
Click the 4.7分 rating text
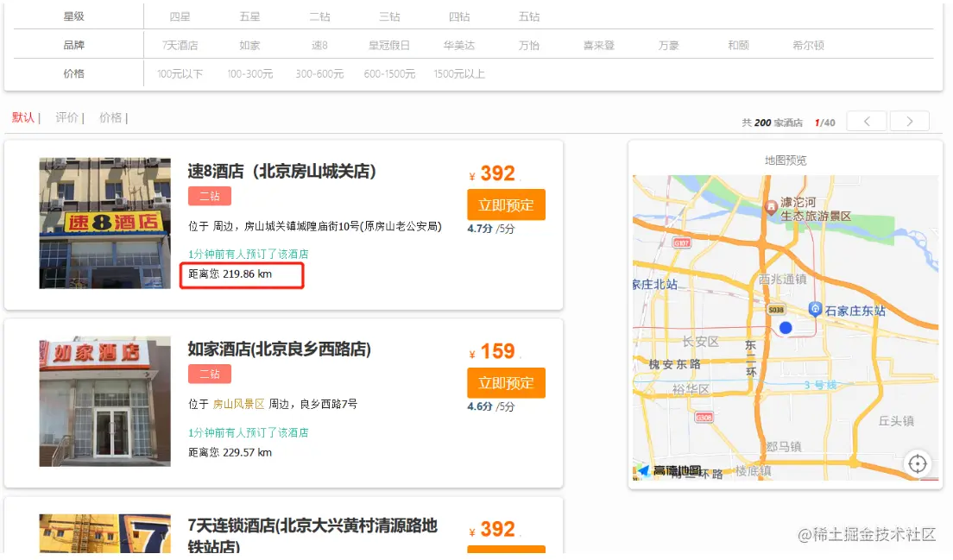tap(480, 229)
